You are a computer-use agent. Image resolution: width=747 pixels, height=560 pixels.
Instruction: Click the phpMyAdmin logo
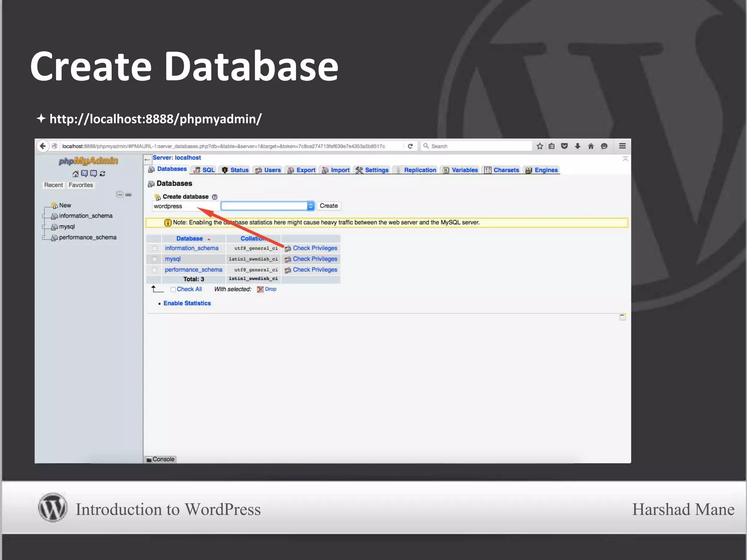click(x=88, y=161)
